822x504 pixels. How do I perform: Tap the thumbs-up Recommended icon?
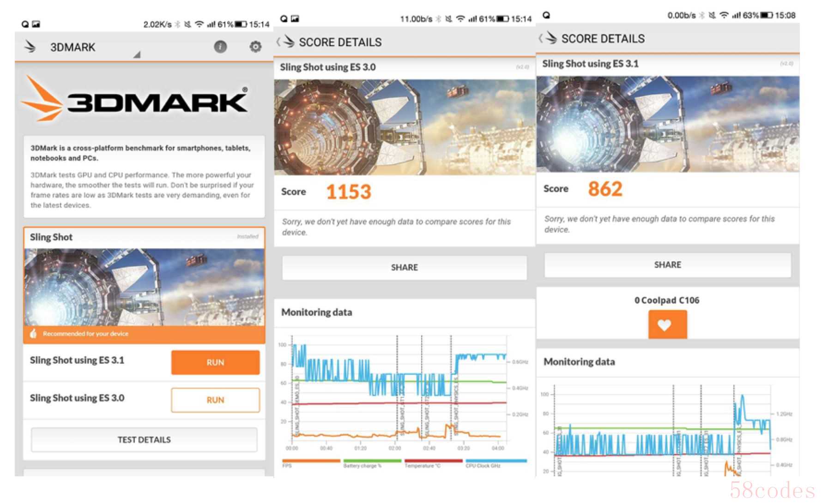(x=33, y=334)
